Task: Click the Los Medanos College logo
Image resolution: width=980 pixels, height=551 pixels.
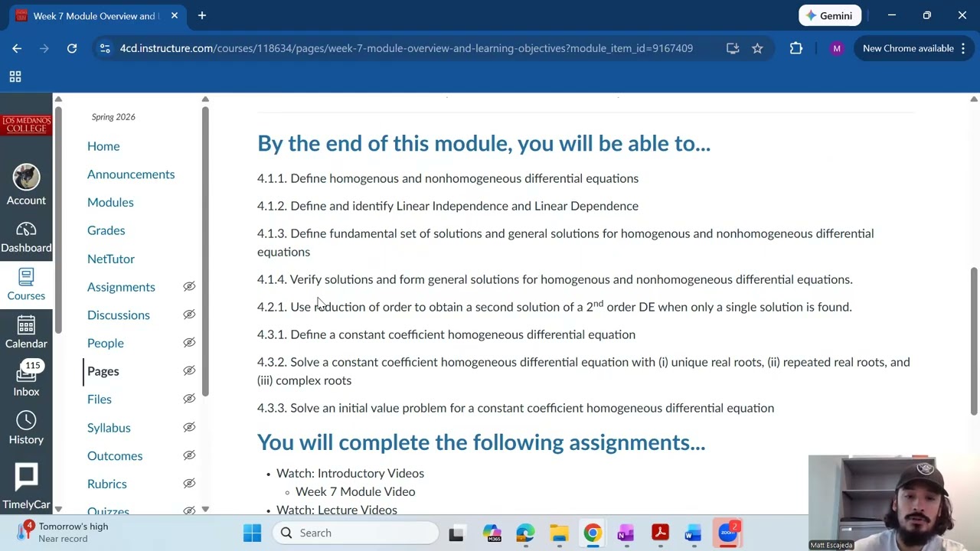Action: coord(26,124)
